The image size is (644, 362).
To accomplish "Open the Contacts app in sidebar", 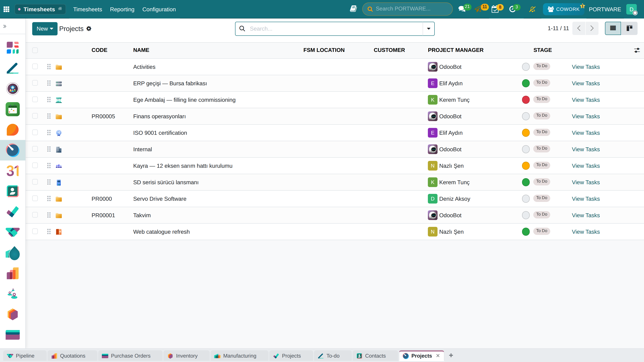I will pos(12,191).
